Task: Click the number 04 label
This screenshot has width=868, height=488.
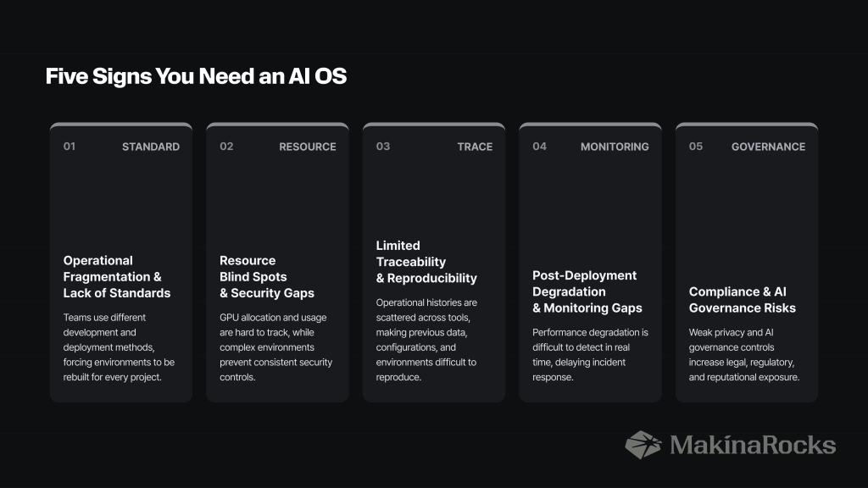Action: (540, 146)
